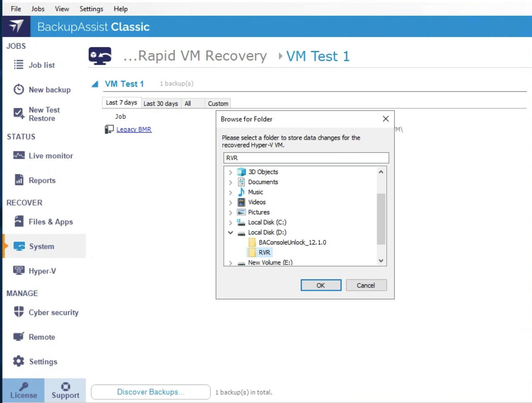Open the Job list icon in sidebar
Screen dimensions: 532x403
(x=18, y=65)
